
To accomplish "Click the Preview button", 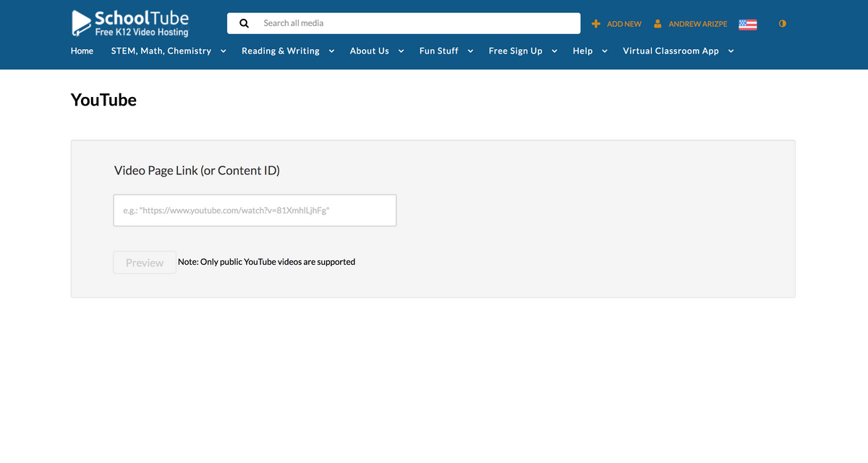I will [x=145, y=262].
